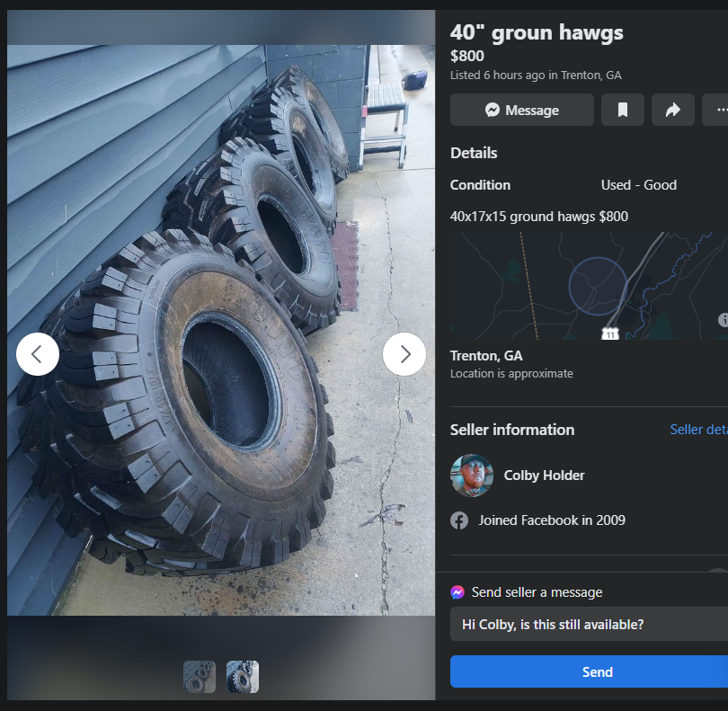The width and height of the screenshot is (728, 711).
Task: Go to the previous listing photo
Action: pyautogui.click(x=38, y=354)
